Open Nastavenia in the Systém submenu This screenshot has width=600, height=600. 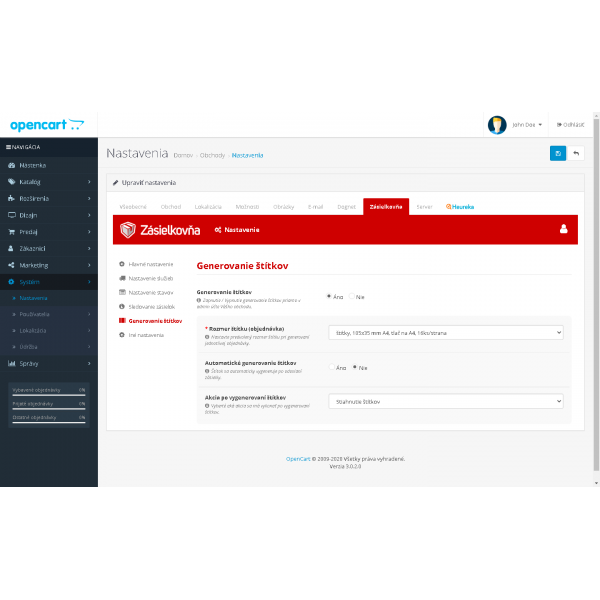tap(34, 298)
